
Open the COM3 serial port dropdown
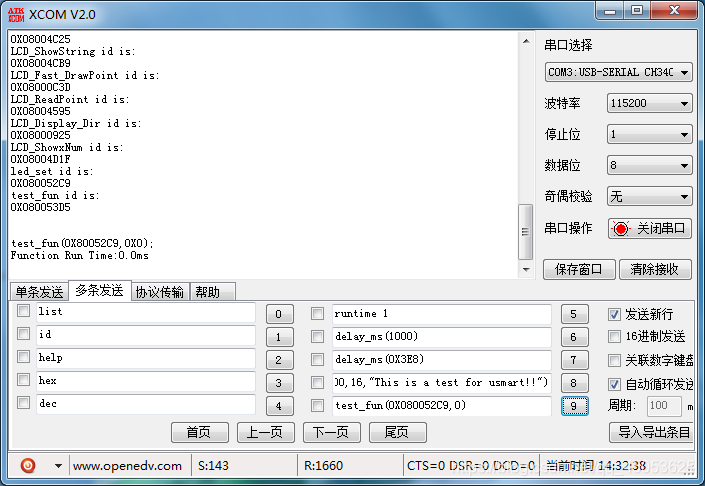pos(619,72)
